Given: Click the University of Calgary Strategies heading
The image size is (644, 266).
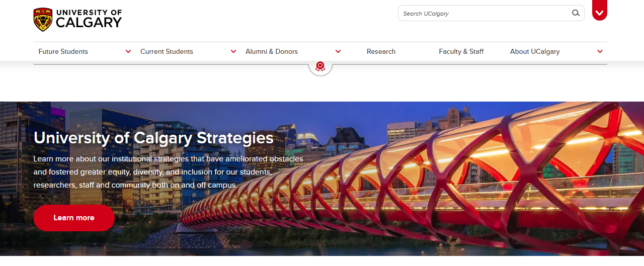Looking at the screenshot, I should coord(153,138).
